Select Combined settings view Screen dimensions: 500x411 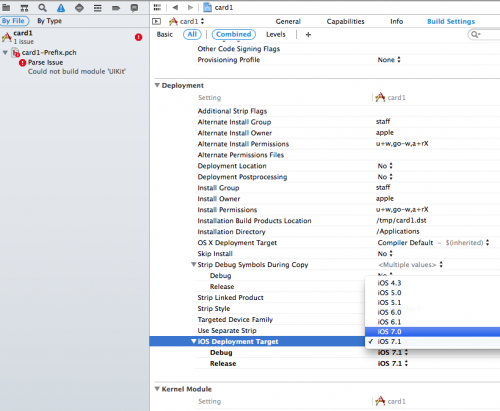pos(234,34)
